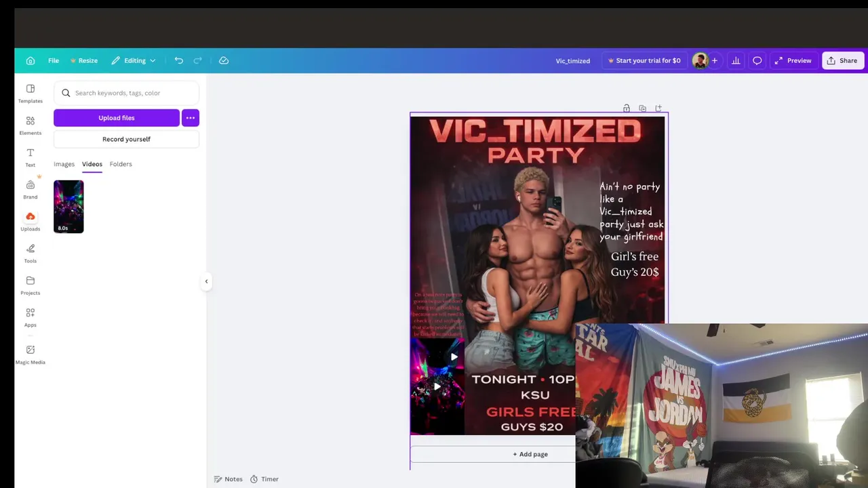Open Magic Media in sidebar
The width and height of the screenshot is (868, 488).
point(30,354)
